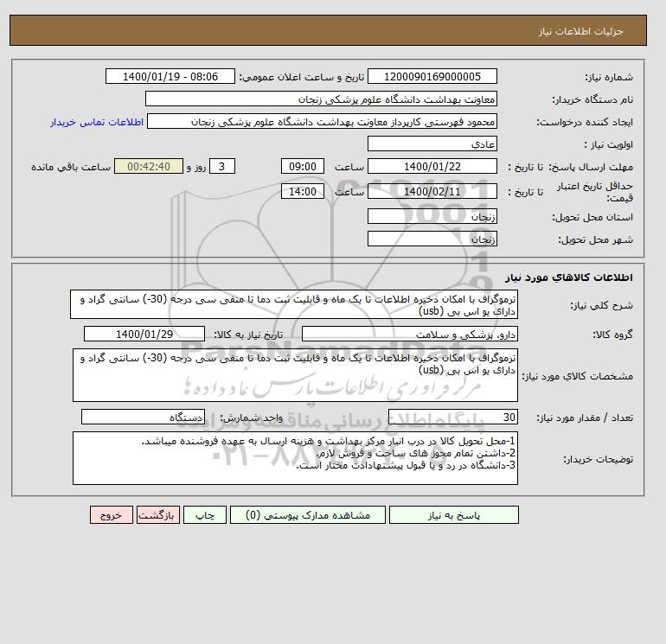Click the توضیحات خریدار notes box
Screen dimensions: 666x644
point(295,458)
